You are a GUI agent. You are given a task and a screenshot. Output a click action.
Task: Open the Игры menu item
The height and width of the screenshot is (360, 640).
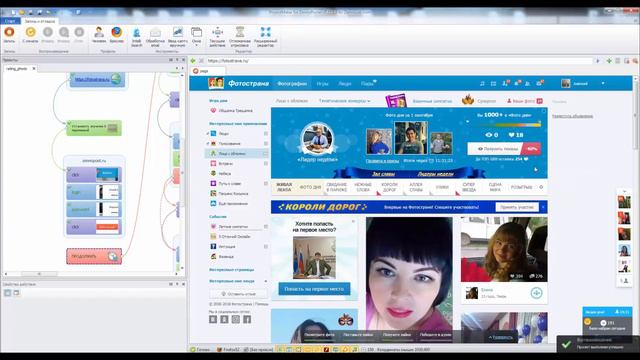coord(322,84)
